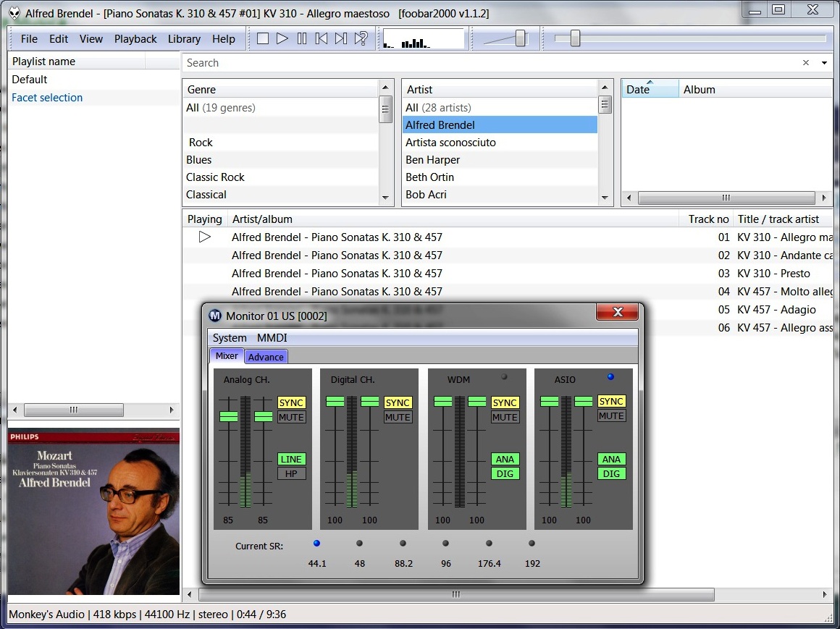
Task: Toggle ANA routing on ASIO
Action: click(x=611, y=459)
